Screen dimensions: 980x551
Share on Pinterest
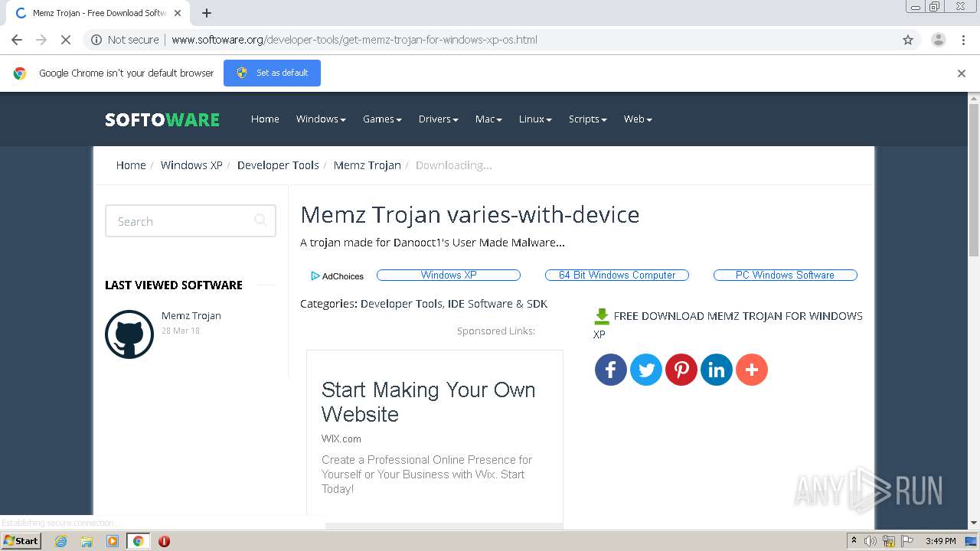[x=681, y=370]
